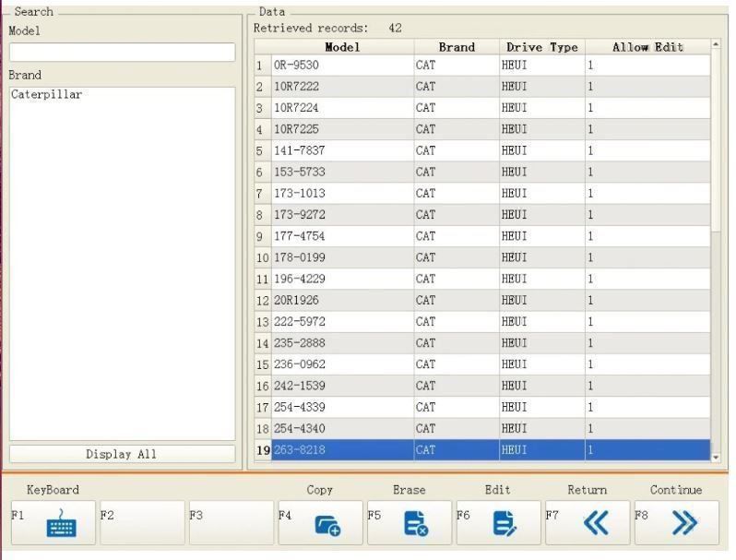Screen dimensions: 736x560
Task: Click the F8 Continue double-arrow icon
Action: tap(685, 522)
